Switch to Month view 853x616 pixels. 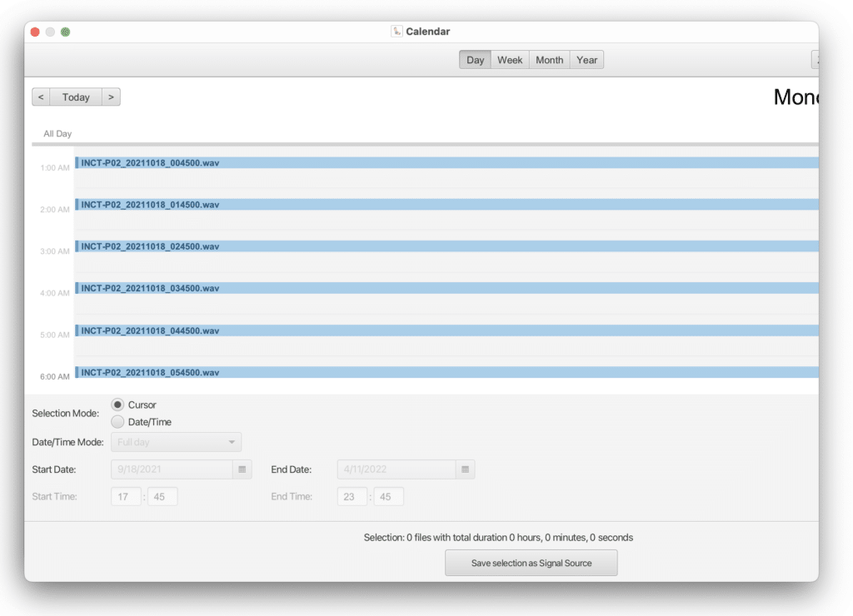pos(549,60)
